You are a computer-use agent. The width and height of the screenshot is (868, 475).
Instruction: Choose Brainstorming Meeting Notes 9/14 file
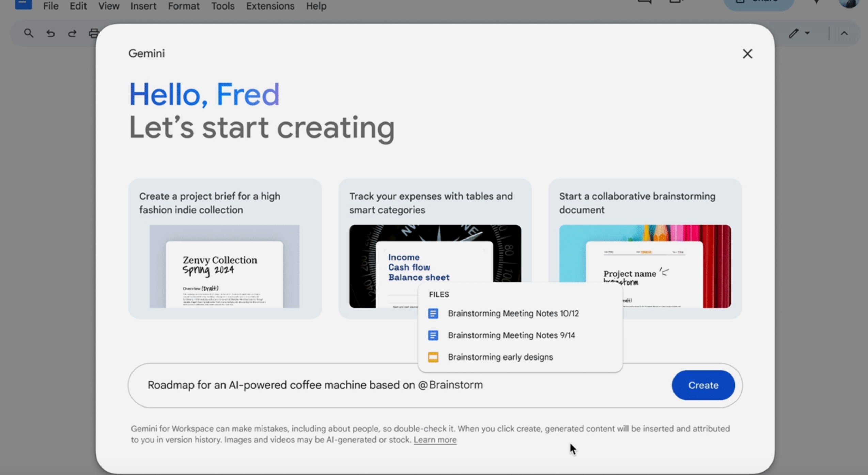[x=511, y=335]
